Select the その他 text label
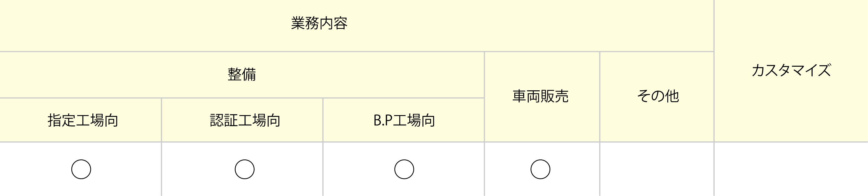Screen dimensions: 868x196 click(x=658, y=96)
